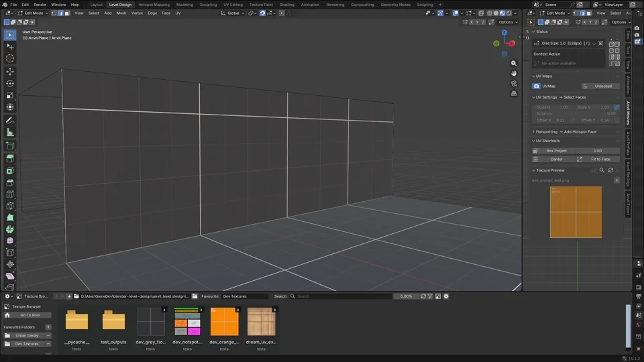The height and width of the screenshot is (362, 644).
Task: Toggle camera view icon in viewport
Action: pyautogui.click(x=514, y=83)
